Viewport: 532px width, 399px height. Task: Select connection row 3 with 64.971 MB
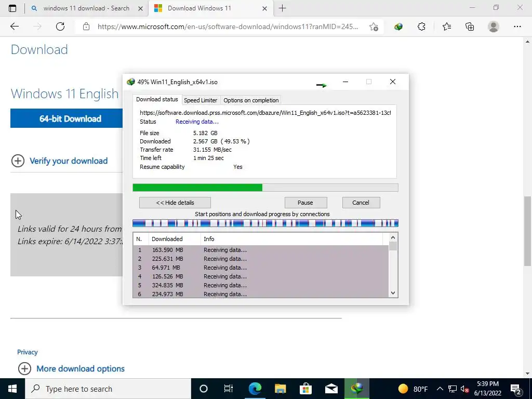coord(261,268)
